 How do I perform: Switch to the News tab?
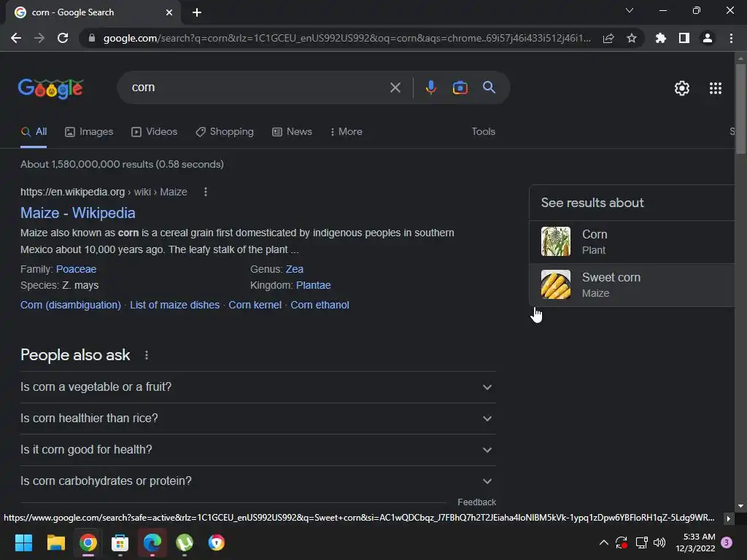292,132
